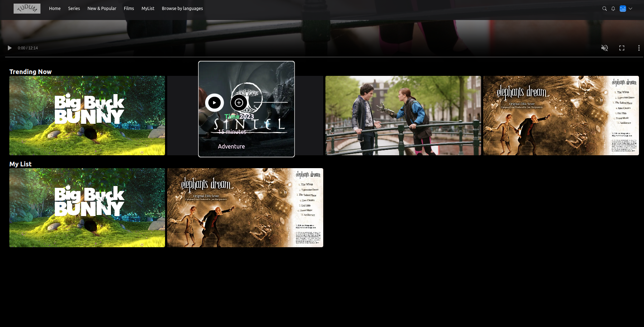
Task: Click the 15 minutes duration text
Action: [x=232, y=132]
